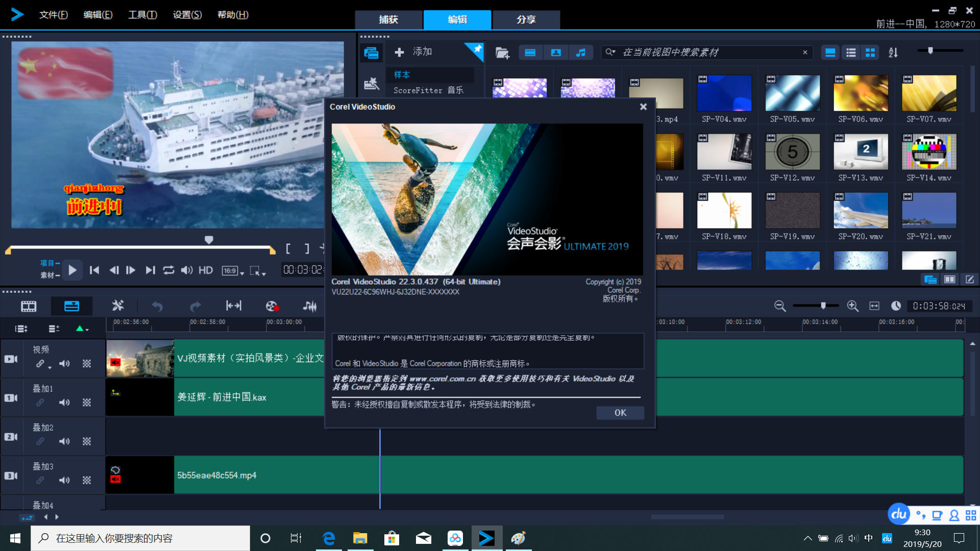The width and height of the screenshot is (980, 551).
Task: Close the Corel VideoStudio about dialog
Action: click(643, 107)
